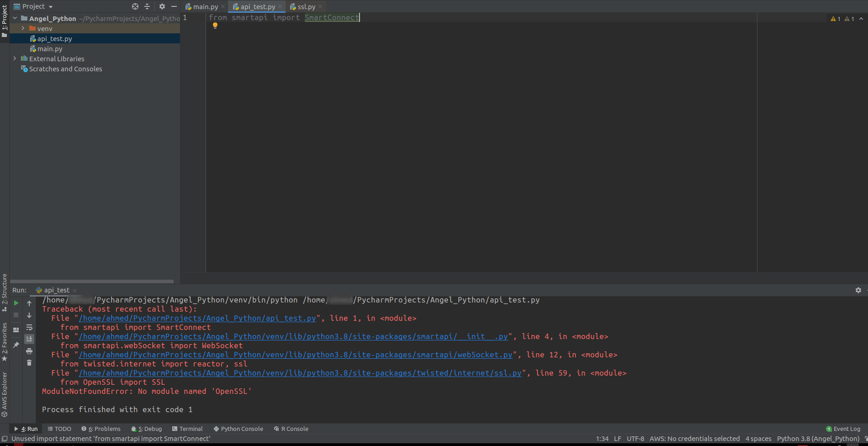Open the Terminal tool window
This screenshot has width=868, height=446.
coord(187,429)
